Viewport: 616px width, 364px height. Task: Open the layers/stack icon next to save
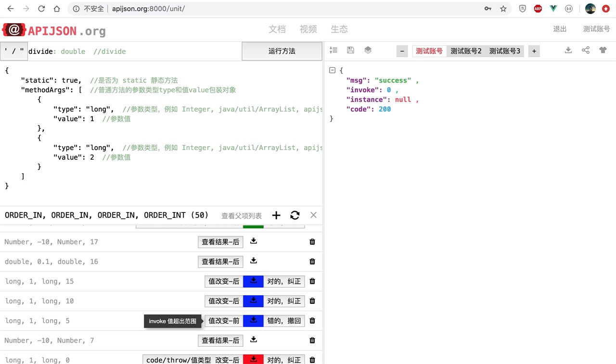[x=368, y=50]
